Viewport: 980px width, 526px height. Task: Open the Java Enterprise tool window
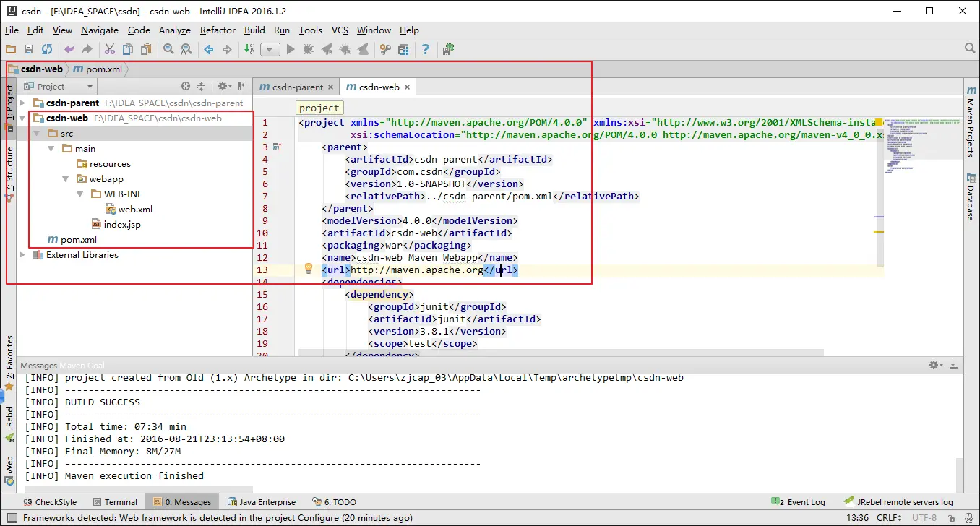261,502
